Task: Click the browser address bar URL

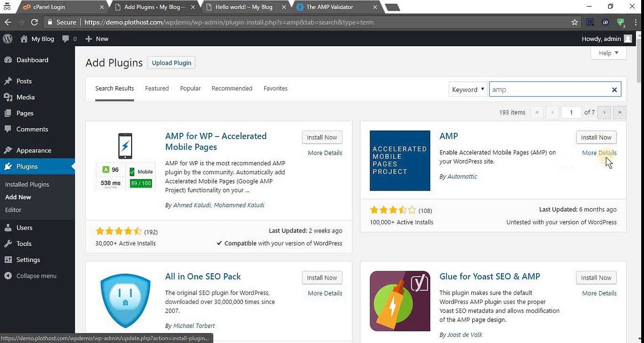Action: tap(229, 22)
